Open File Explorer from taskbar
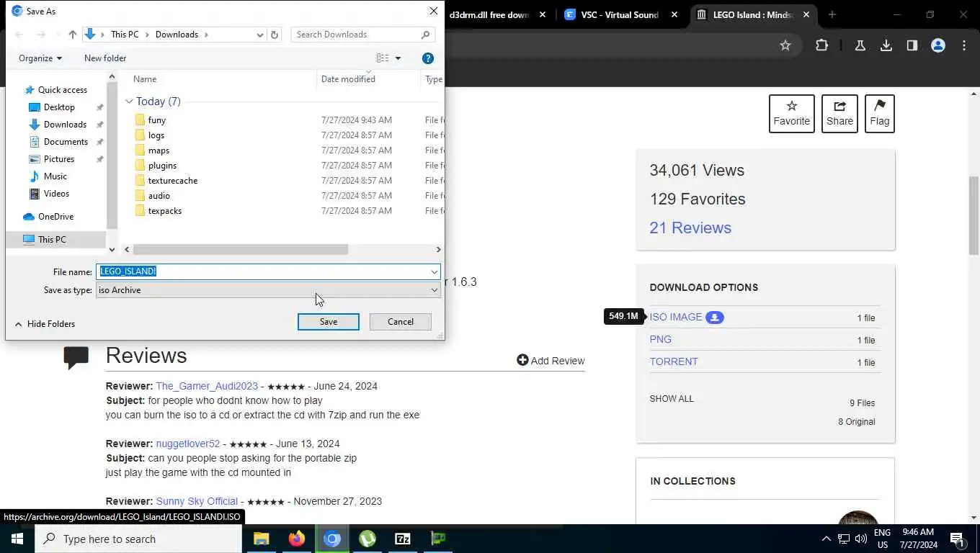 [261, 539]
